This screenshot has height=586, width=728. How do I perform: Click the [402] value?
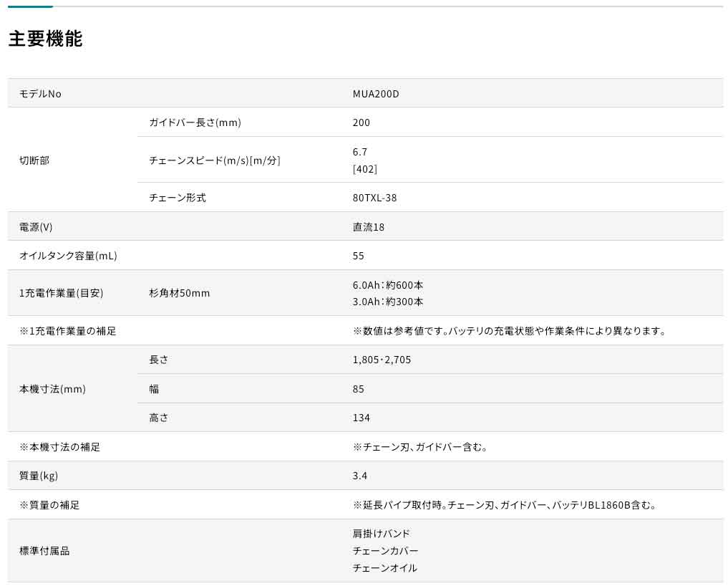click(x=365, y=169)
